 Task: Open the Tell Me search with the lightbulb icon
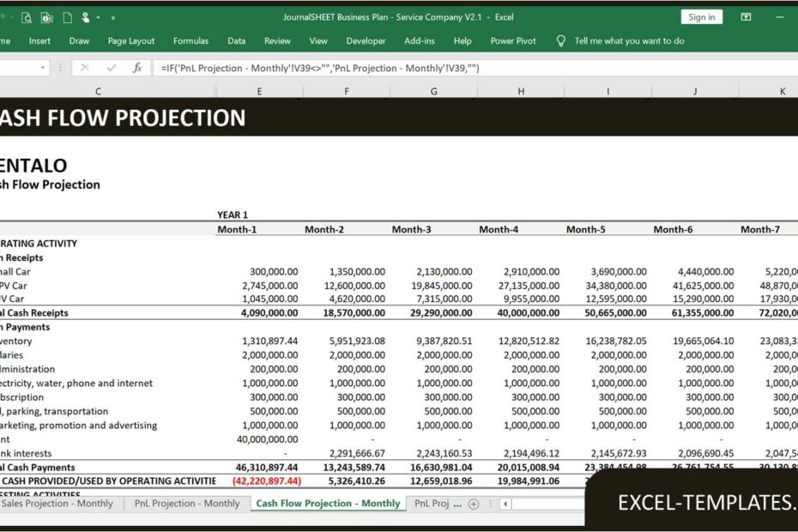click(x=561, y=40)
